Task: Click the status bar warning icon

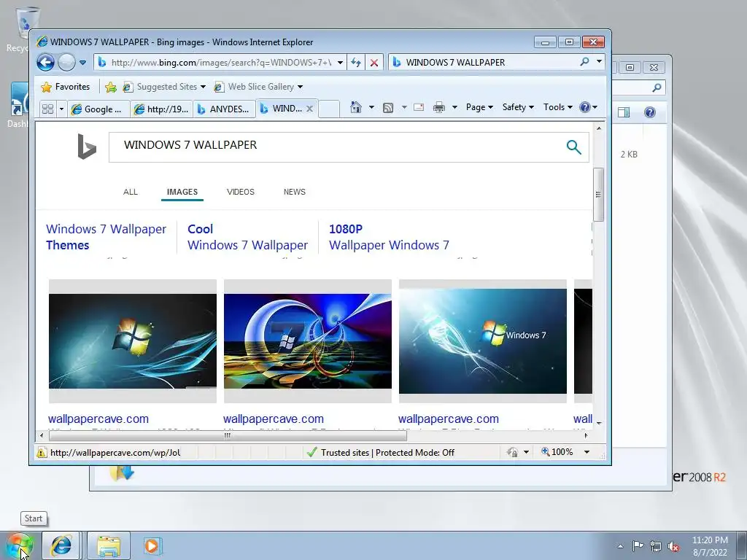Action: 42,452
